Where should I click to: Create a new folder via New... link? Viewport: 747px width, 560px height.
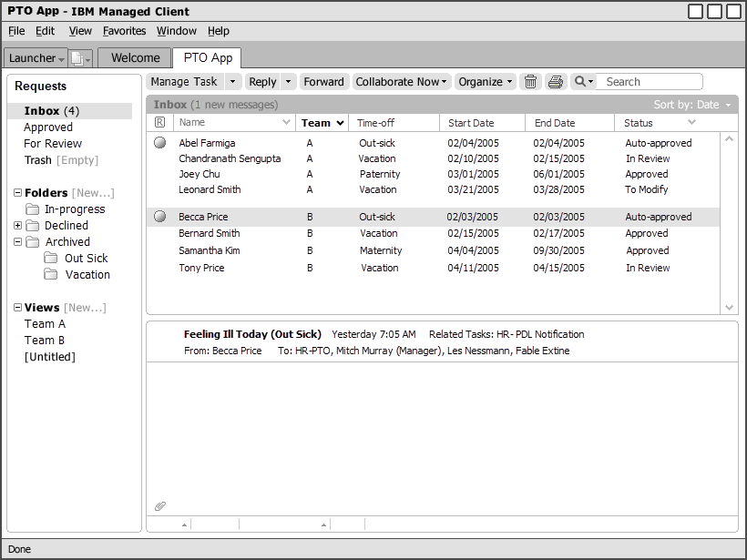(x=93, y=193)
